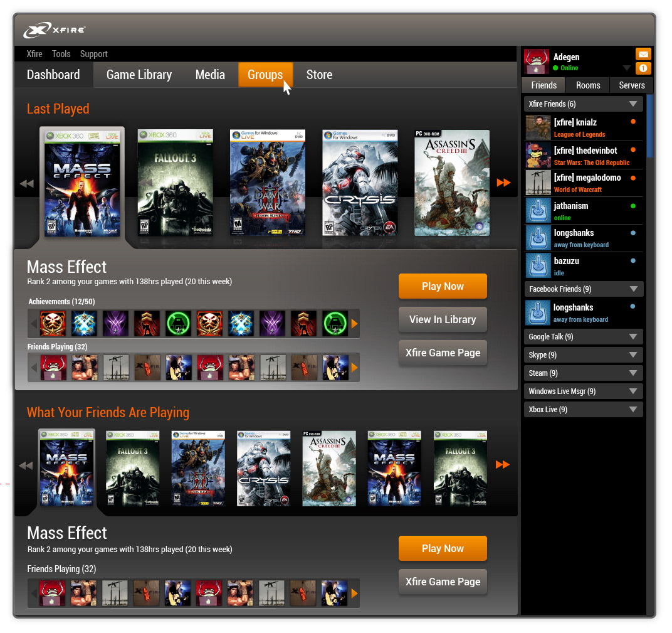Collapse the Xfire Friends (6) section
672x633 pixels.
633,104
